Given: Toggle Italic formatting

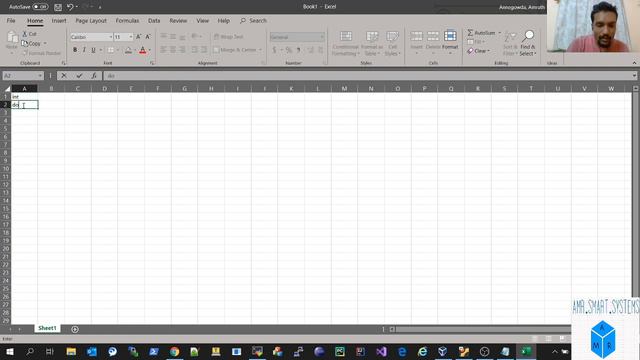Looking at the screenshot, I should click(x=84, y=50).
